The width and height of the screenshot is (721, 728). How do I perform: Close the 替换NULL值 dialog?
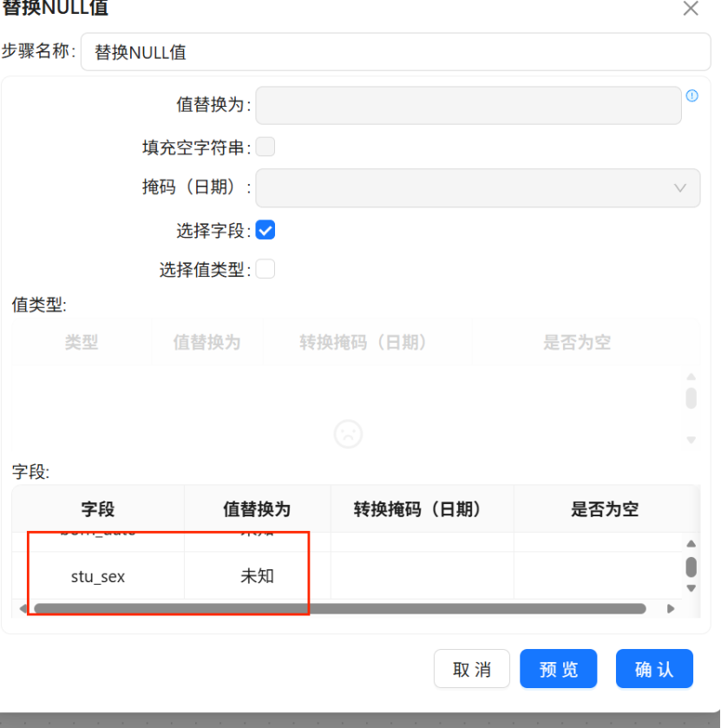691,9
